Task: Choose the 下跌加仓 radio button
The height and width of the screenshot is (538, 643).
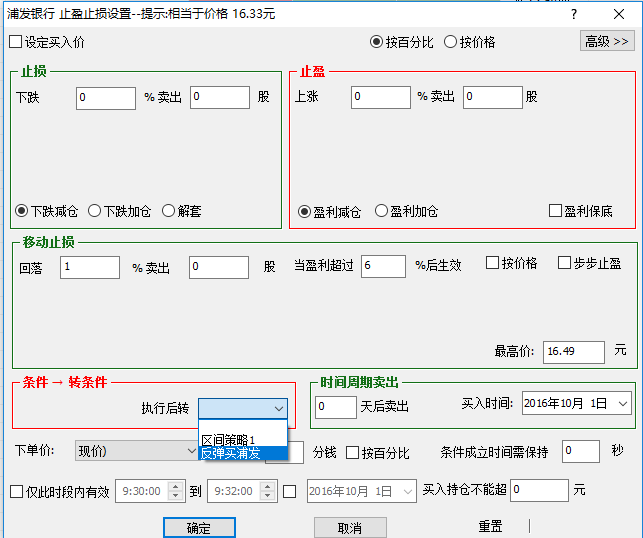Action: click(95, 211)
